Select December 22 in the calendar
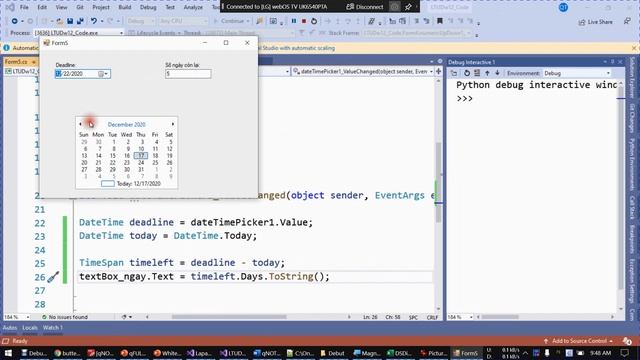640x360 pixels. (x=113, y=162)
